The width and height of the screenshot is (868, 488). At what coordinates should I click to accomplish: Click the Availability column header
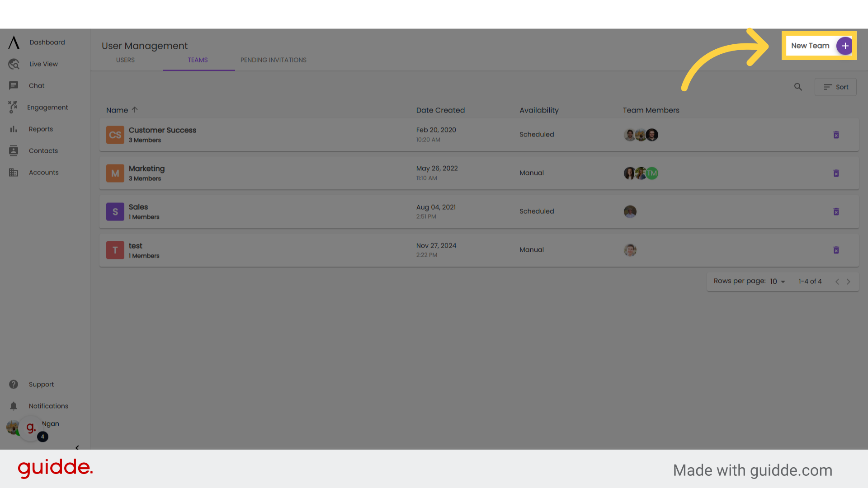(x=539, y=110)
